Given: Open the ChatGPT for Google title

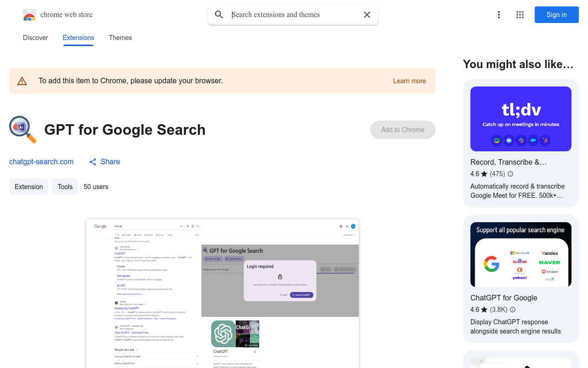Looking at the screenshot, I should coord(504,298).
